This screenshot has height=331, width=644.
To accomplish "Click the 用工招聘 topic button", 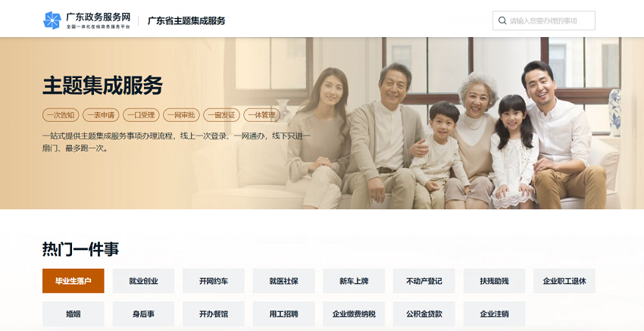I will 284,314.
